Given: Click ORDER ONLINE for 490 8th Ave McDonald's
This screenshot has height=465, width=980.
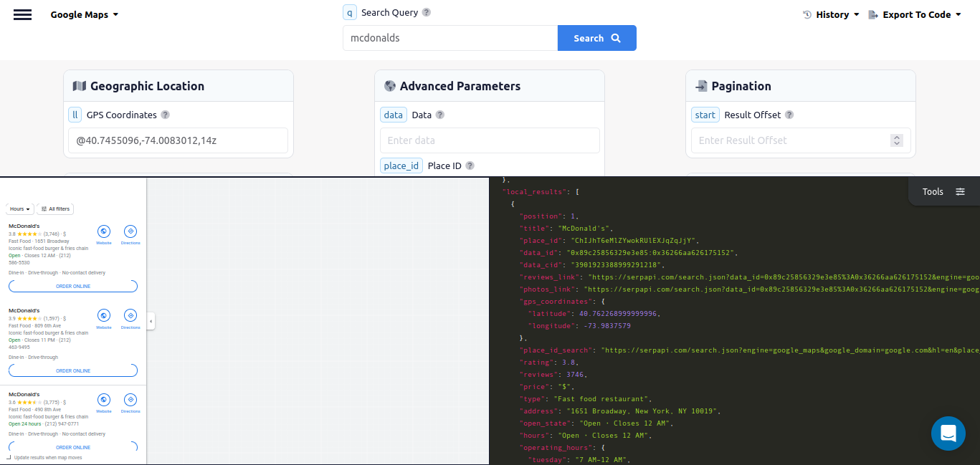Looking at the screenshot, I should coord(73,447).
